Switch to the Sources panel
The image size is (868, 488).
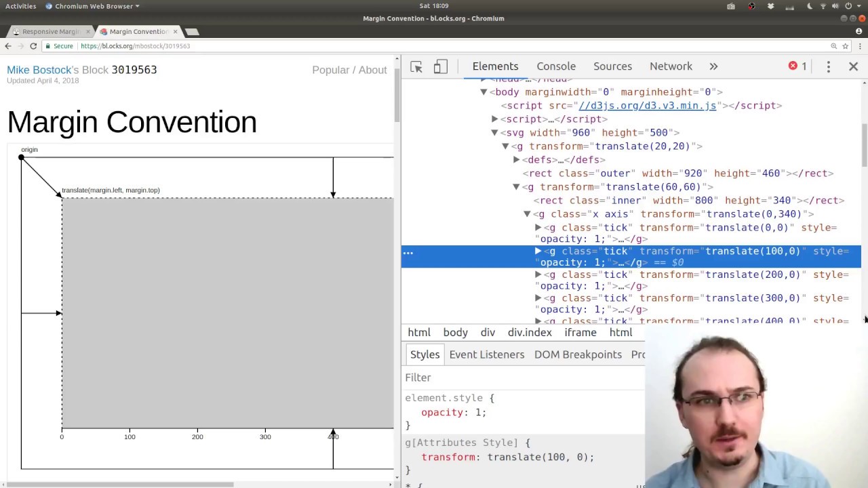[x=612, y=66]
